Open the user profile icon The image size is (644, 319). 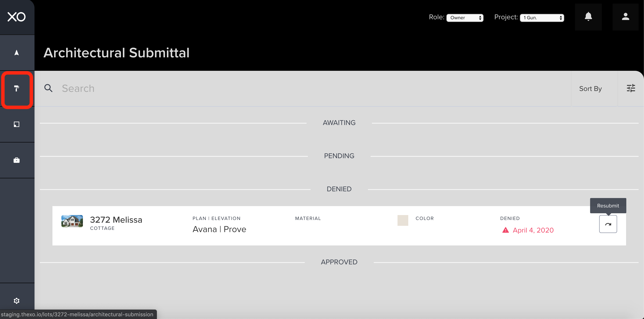[625, 17]
